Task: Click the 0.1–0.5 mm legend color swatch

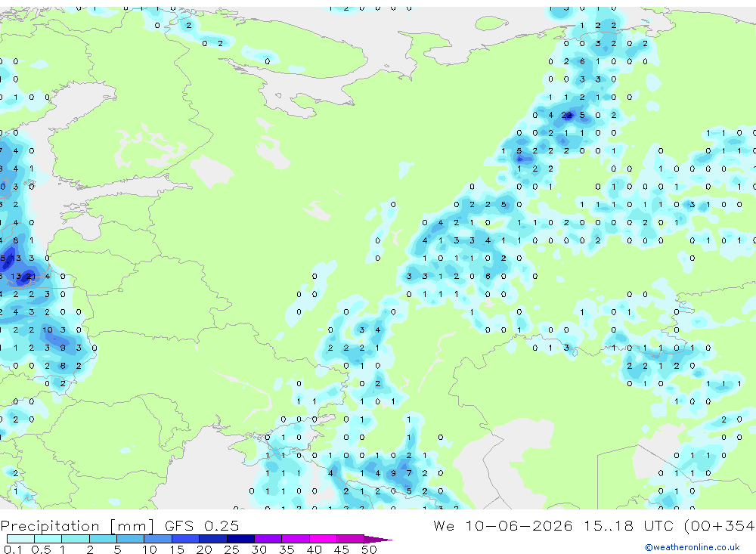Action: point(20,539)
